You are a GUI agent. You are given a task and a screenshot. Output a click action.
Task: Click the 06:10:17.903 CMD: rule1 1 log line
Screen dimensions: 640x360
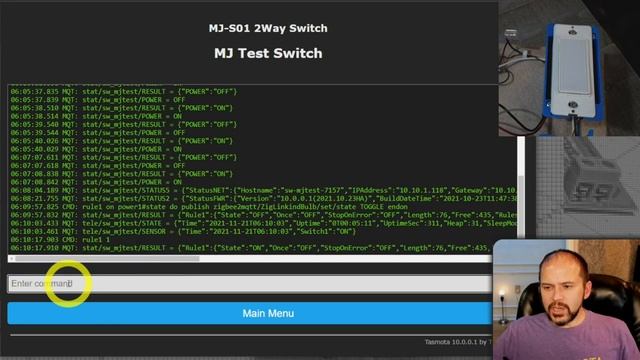60,240
